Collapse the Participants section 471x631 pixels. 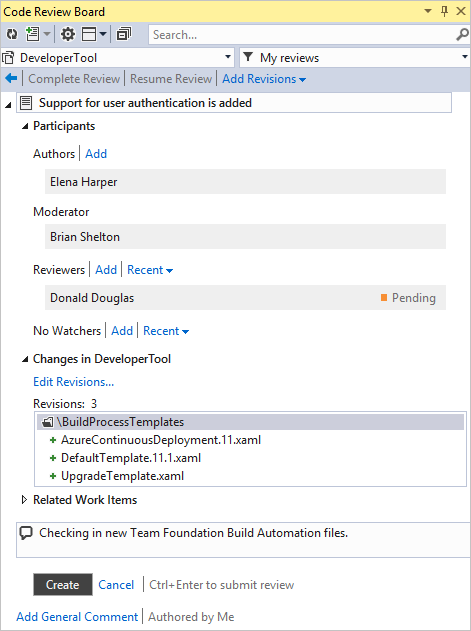(25, 126)
